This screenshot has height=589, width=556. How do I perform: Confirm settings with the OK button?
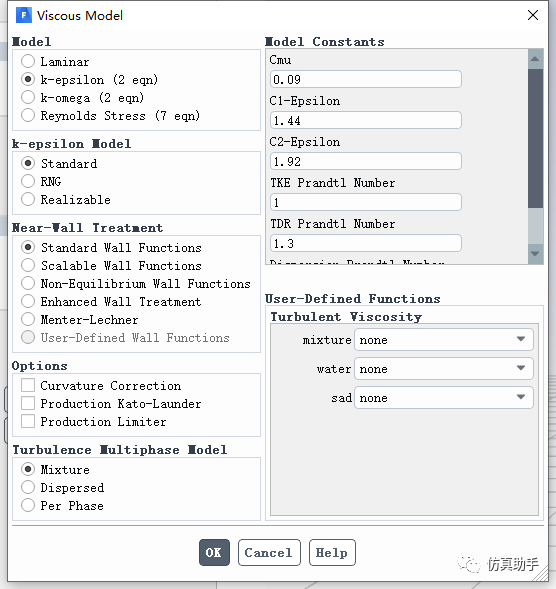pos(214,552)
